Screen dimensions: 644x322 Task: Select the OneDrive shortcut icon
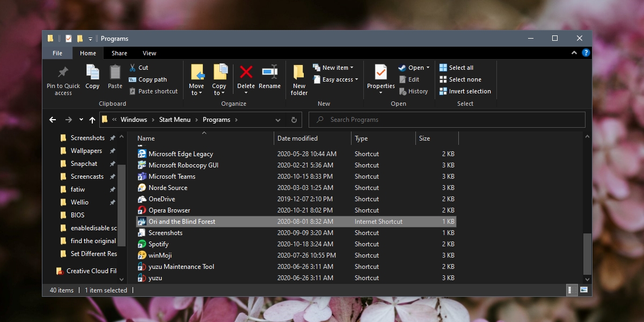point(142,199)
